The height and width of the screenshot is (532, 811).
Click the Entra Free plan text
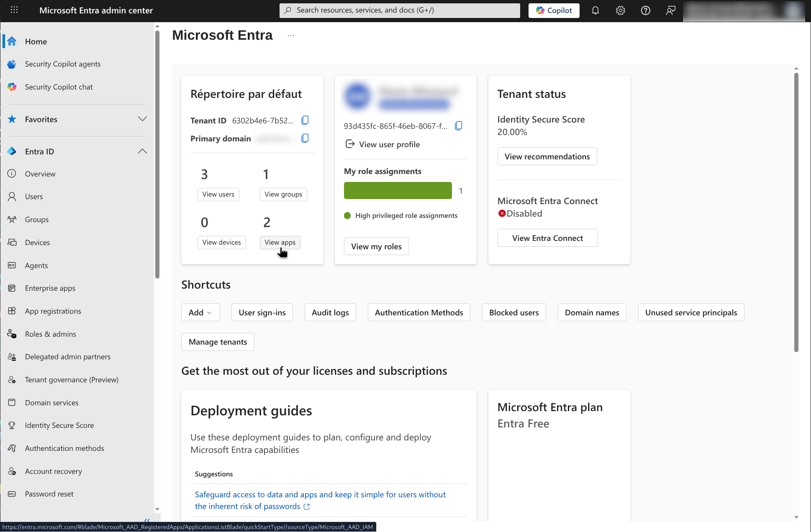(523, 424)
